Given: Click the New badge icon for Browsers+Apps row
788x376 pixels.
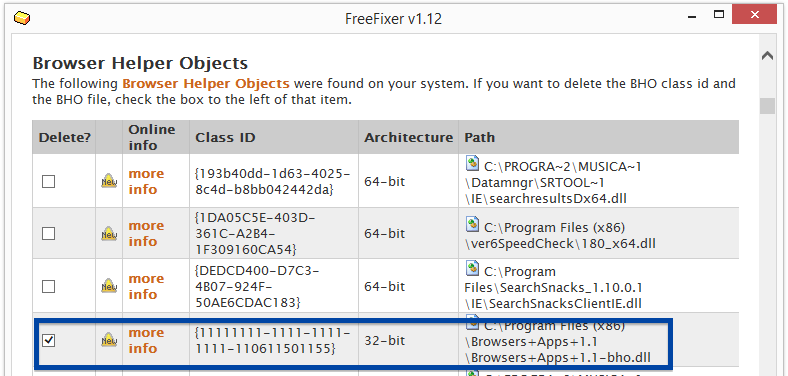Looking at the screenshot, I should tap(109, 340).
